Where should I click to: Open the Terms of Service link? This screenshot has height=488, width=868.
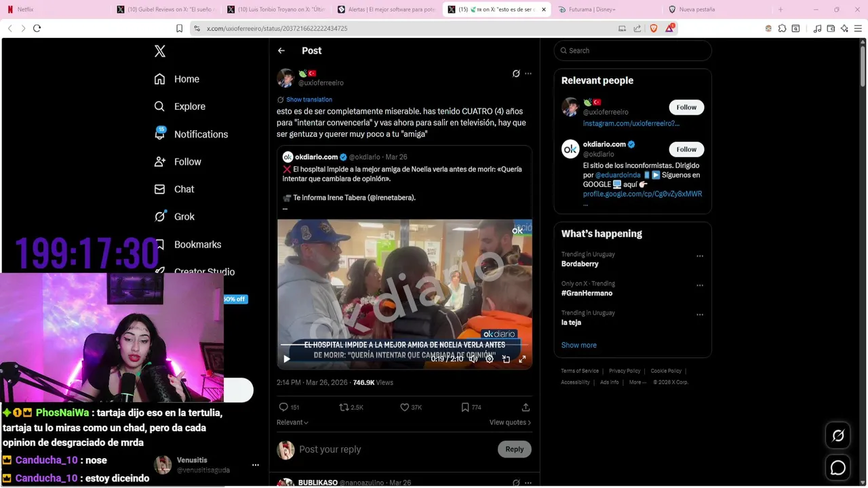coord(580,371)
